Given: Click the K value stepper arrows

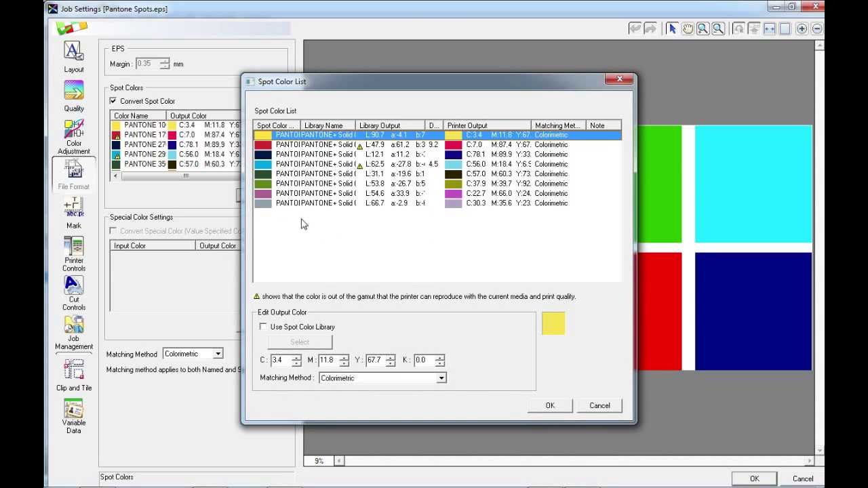Looking at the screenshot, I should [439, 360].
